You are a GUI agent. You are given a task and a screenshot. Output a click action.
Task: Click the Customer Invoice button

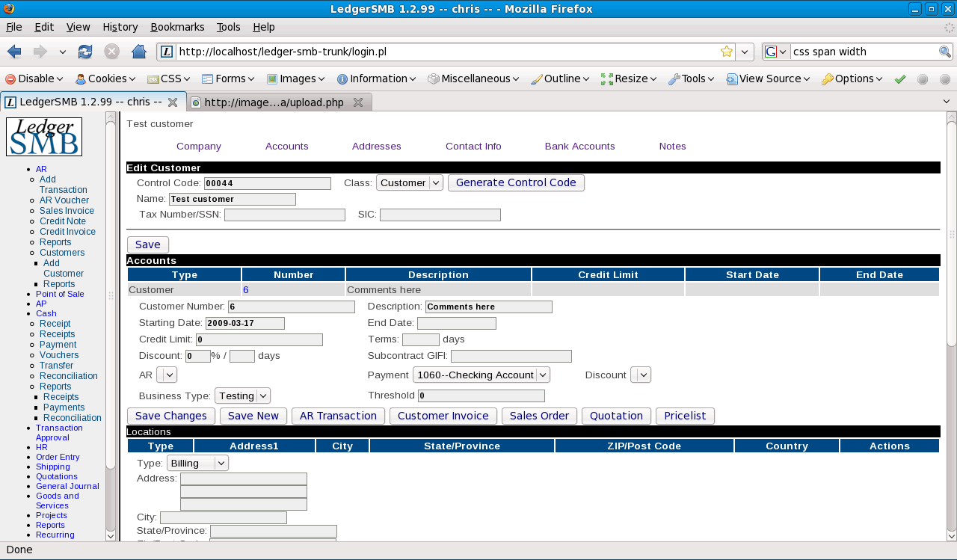443,416
